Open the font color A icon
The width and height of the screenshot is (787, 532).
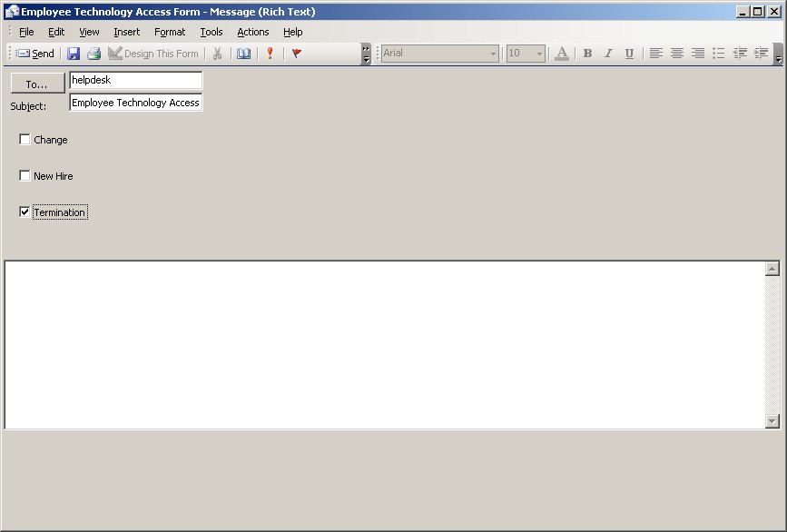[562, 54]
